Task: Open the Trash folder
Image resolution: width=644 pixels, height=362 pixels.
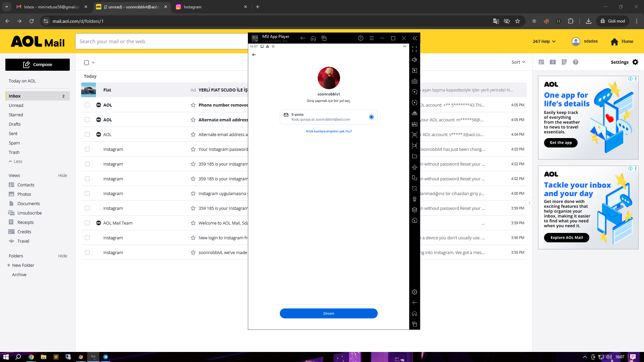Action: [14, 152]
